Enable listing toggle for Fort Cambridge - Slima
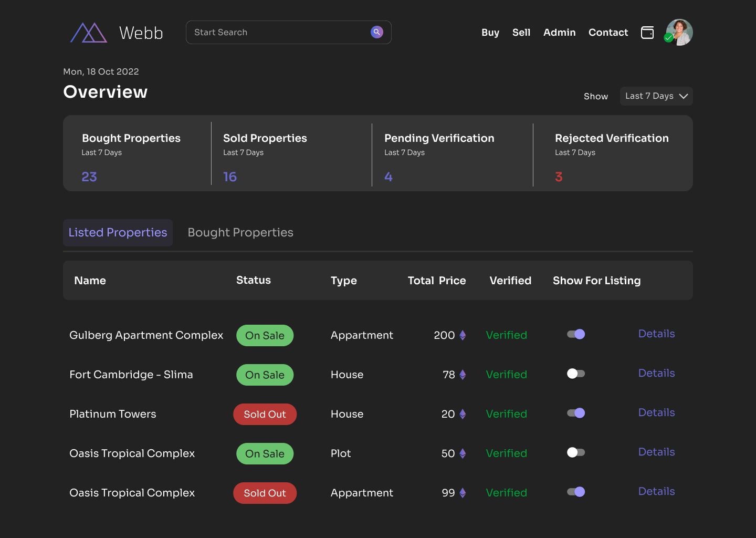756x538 pixels. click(x=576, y=374)
